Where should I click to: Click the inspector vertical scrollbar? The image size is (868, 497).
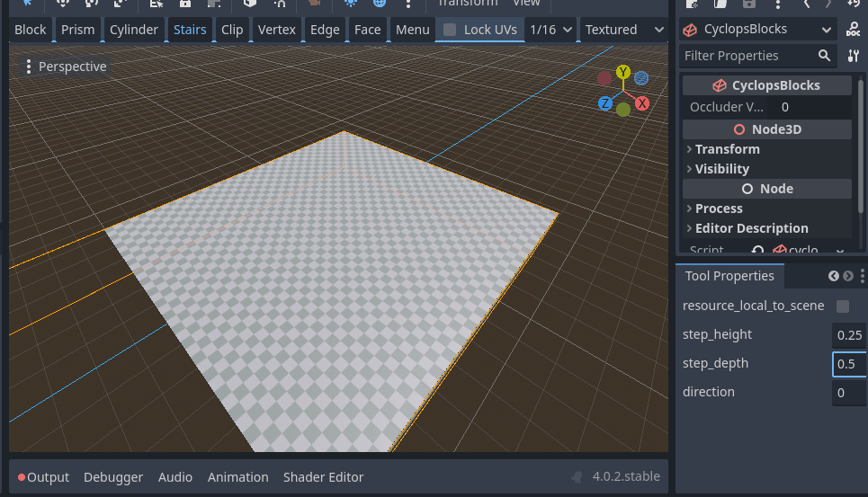click(860, 146)
